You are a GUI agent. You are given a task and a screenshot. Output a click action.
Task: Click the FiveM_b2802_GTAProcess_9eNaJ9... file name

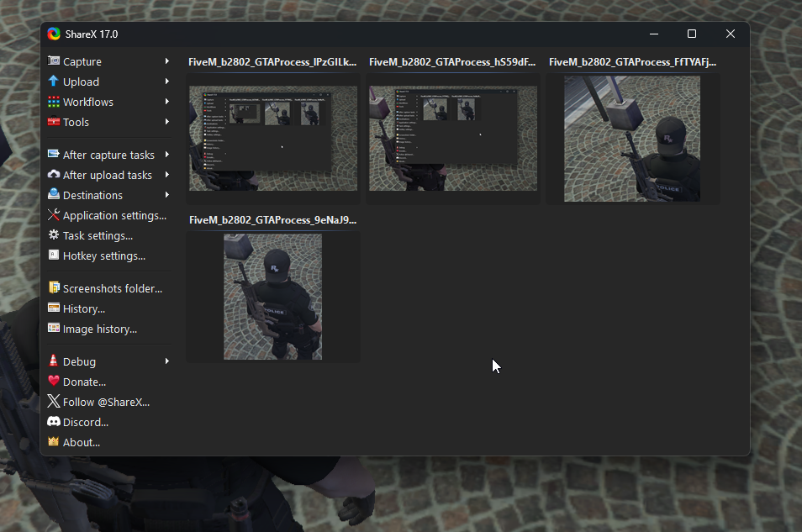click(x=272, y=220)
